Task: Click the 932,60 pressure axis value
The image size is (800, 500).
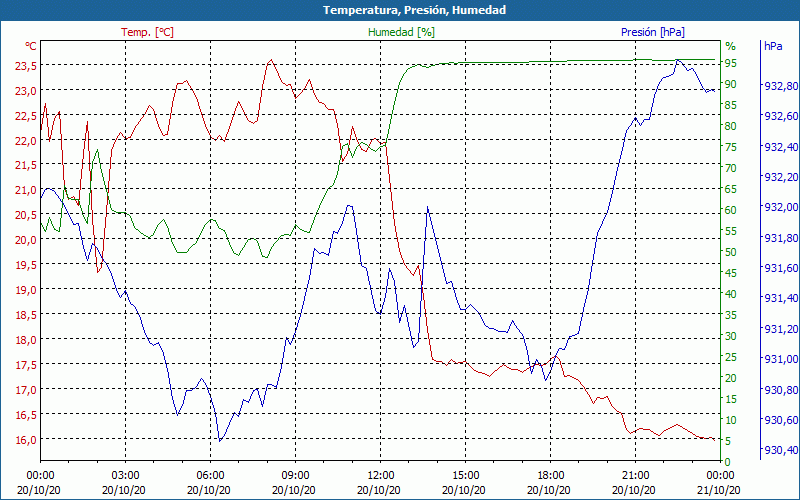Action: click(x=781, y=116)
